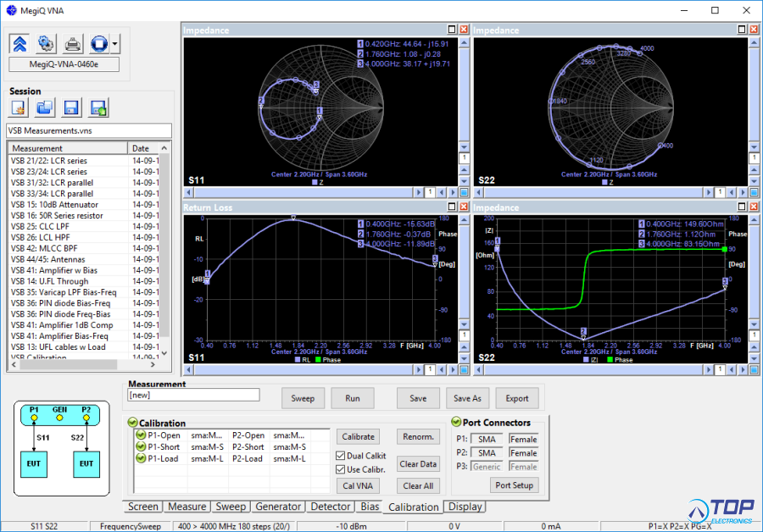Click the new session icon
763x532 pixels.
[x=19, y=108]
